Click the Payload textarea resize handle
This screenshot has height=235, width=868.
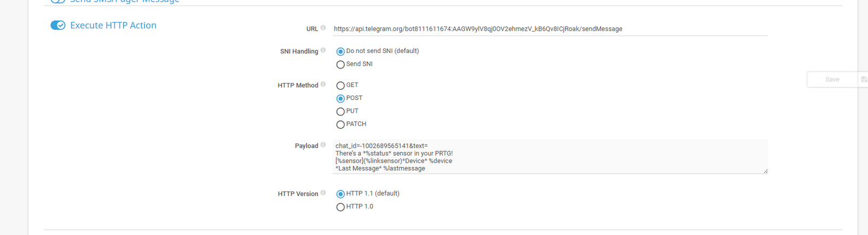(765, 171)
